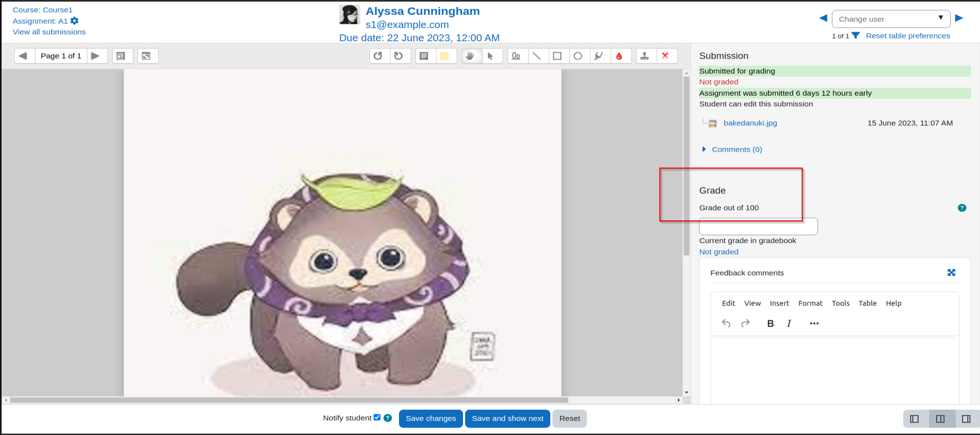Select the stamp tool
Screen dimensions: 980x435
pyautogui.click(x=645, y=56)
